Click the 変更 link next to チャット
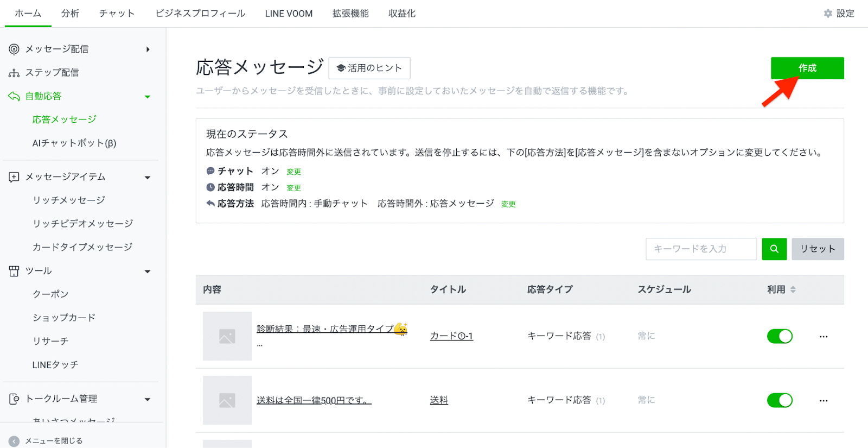The image size is (868, 448). coord(293,172)
